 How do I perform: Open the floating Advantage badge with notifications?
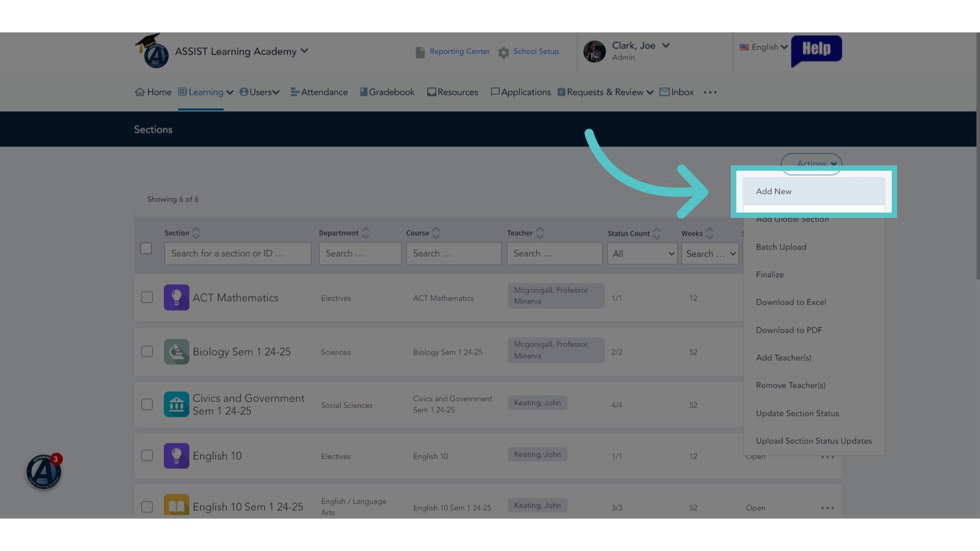click(x=44, y=471)
